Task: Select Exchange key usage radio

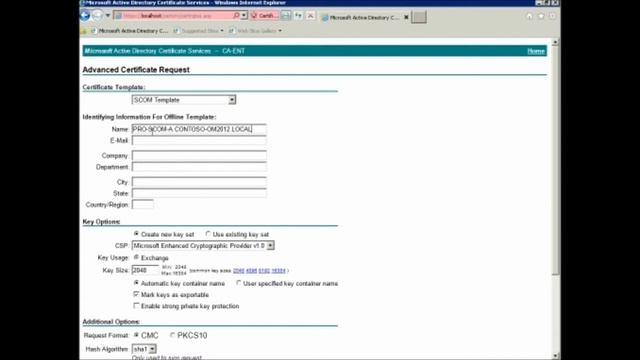Action: 136,258
